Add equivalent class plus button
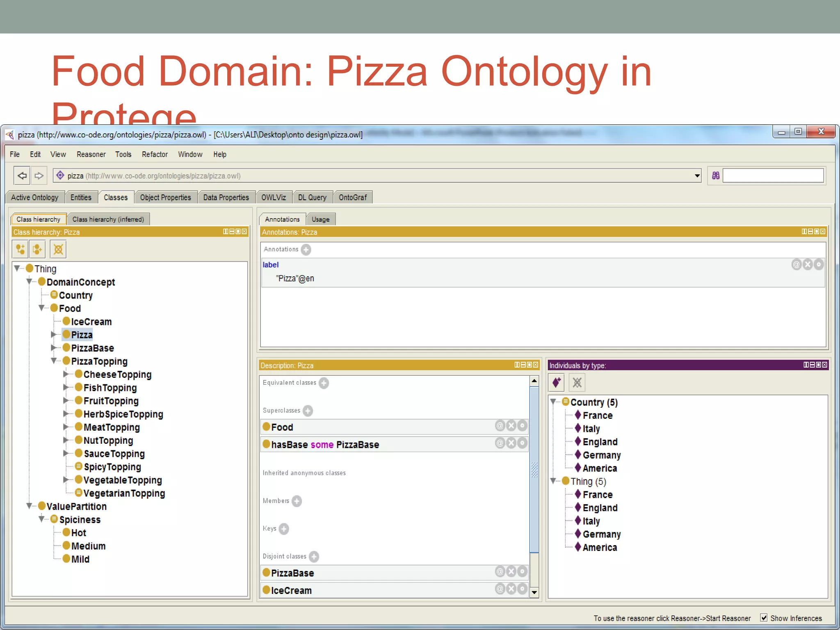 324,383
